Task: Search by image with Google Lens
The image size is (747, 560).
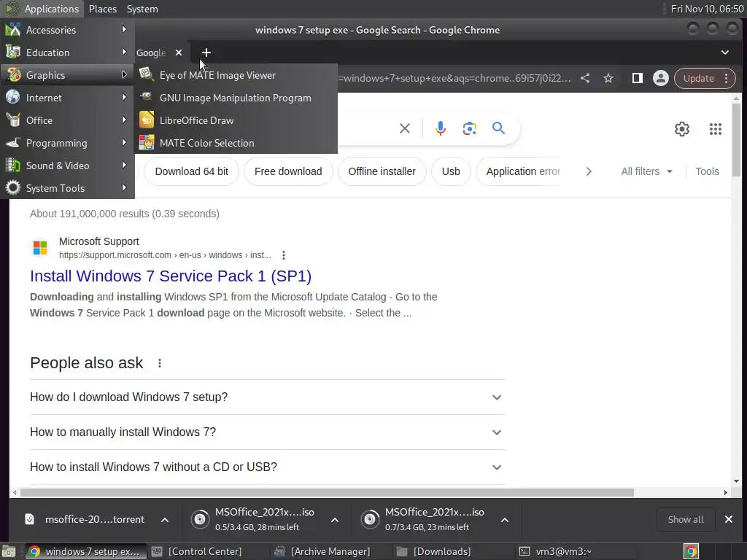Action: (x=469, y=128)
